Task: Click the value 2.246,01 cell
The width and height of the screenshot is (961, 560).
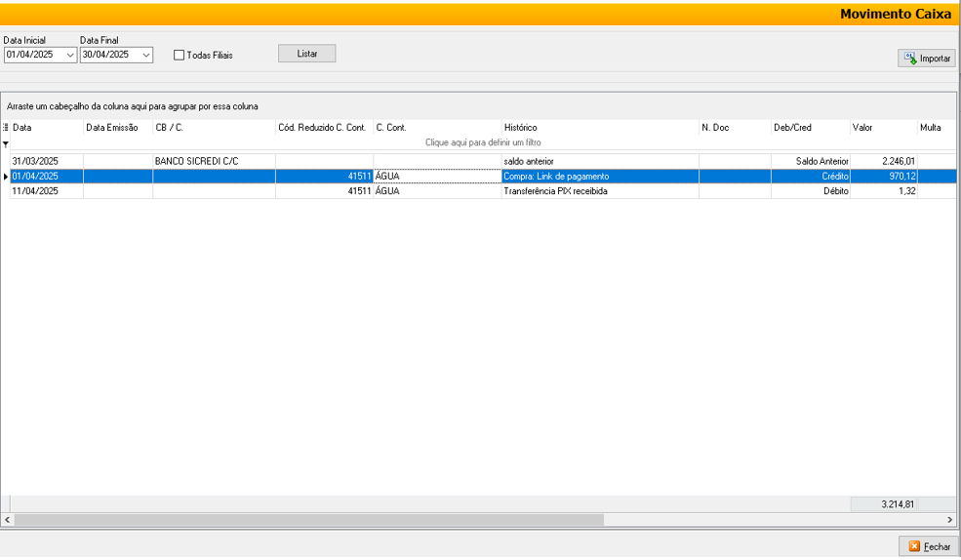Action: [883, 161]
